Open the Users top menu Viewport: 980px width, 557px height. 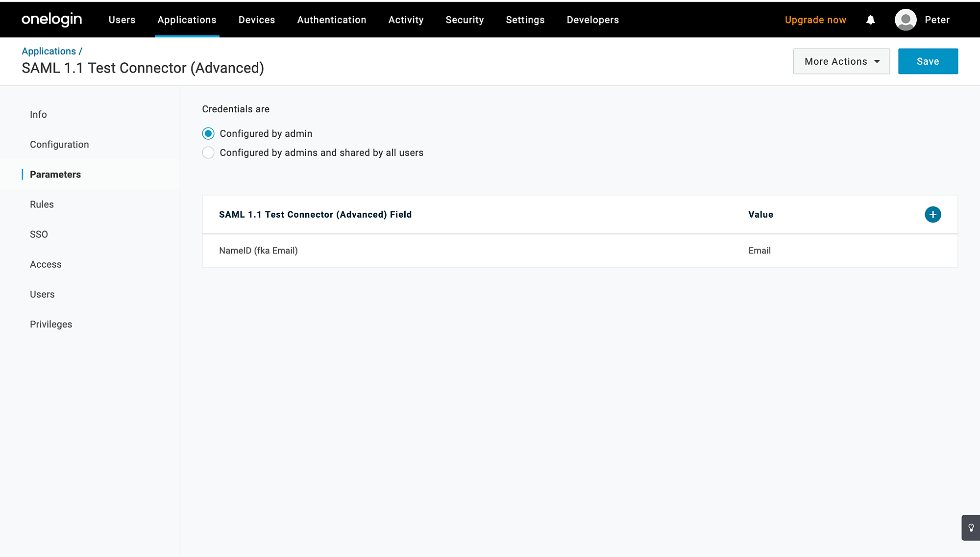tap(122, 20)
